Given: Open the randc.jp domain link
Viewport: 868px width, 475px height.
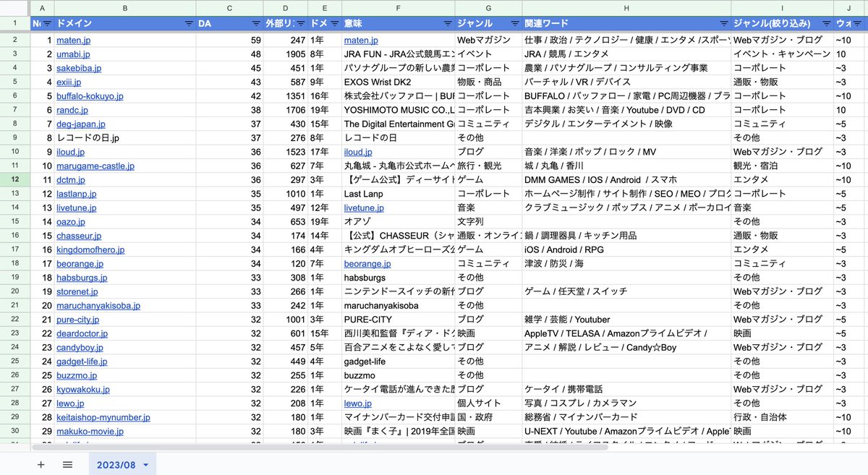Looking at the screenshot, I should click(72, 110).
